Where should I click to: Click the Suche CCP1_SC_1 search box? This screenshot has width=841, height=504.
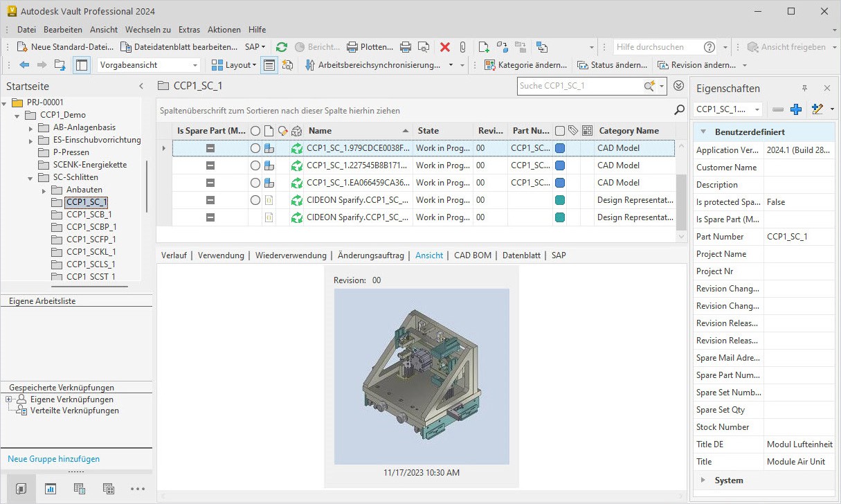pyautogui.click(x=580, y=86)
